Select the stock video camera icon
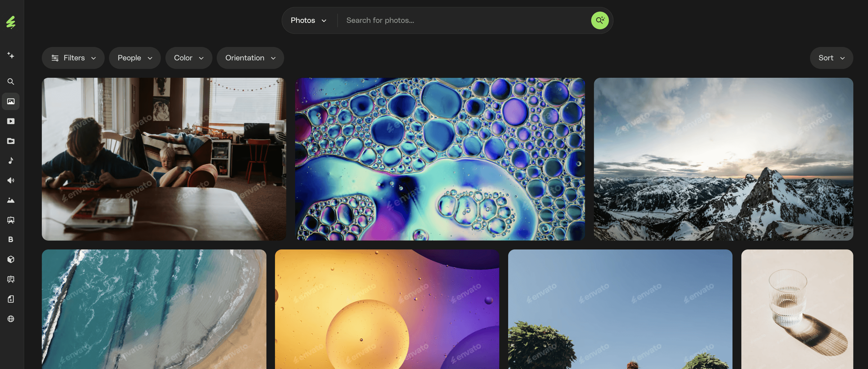 pos(11,141)
